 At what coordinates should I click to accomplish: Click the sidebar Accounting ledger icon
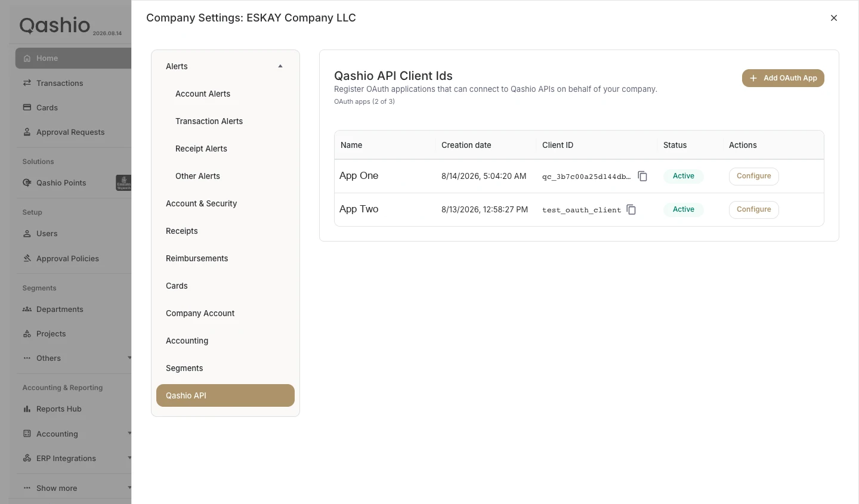(27, 434)
